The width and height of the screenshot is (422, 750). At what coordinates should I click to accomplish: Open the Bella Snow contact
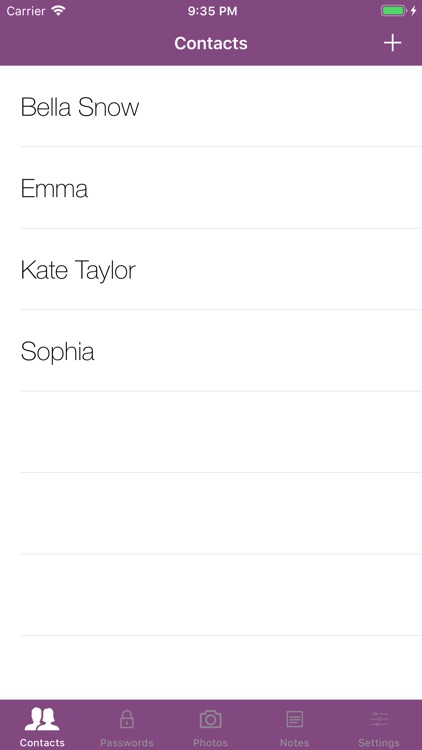click(211, 106)
